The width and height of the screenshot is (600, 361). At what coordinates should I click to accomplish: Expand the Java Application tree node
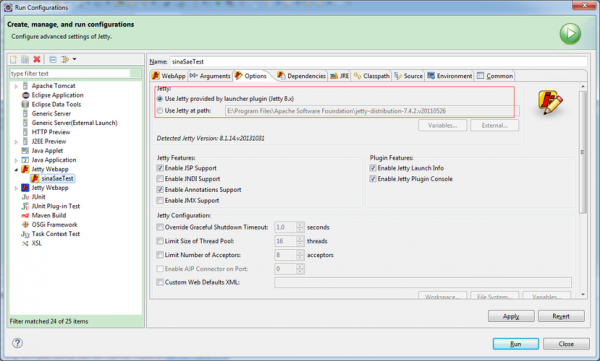point(16,160)
